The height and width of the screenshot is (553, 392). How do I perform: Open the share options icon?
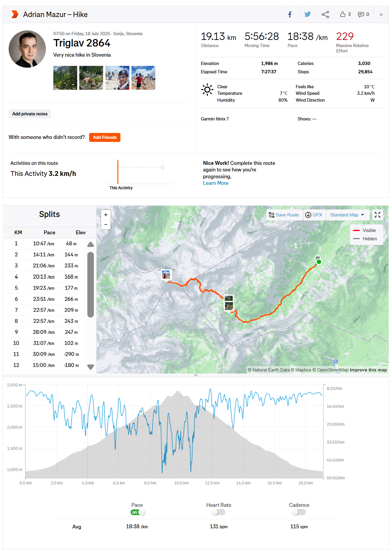(325, 14)
